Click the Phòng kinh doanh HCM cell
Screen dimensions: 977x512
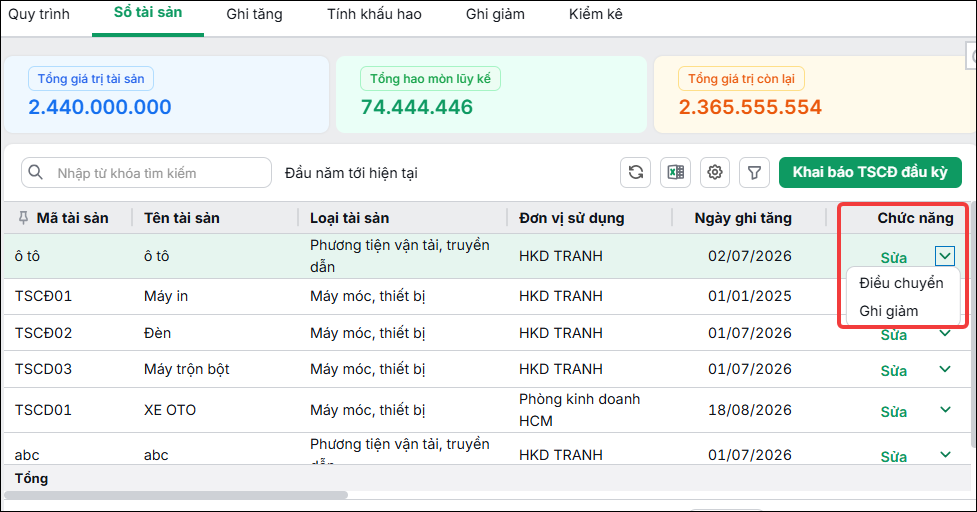[579, 410]
